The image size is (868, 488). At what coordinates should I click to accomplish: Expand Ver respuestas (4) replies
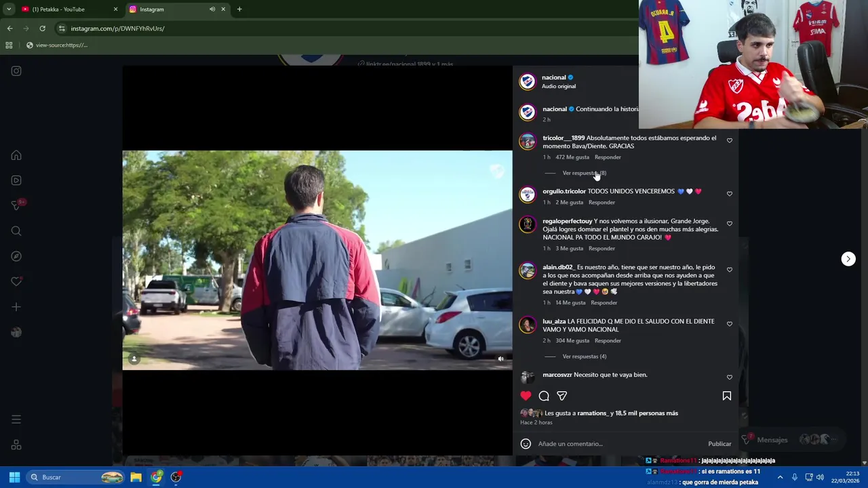tap(584, 357)
